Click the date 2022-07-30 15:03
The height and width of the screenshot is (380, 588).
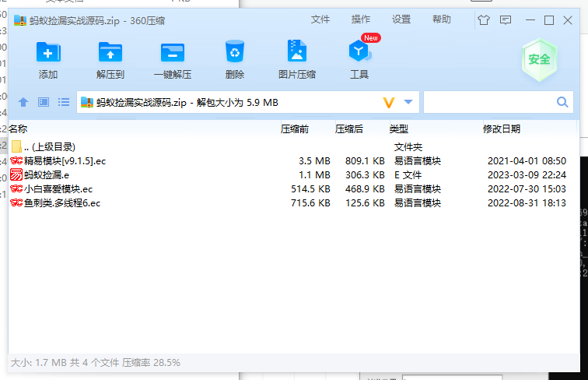point(527,189)
